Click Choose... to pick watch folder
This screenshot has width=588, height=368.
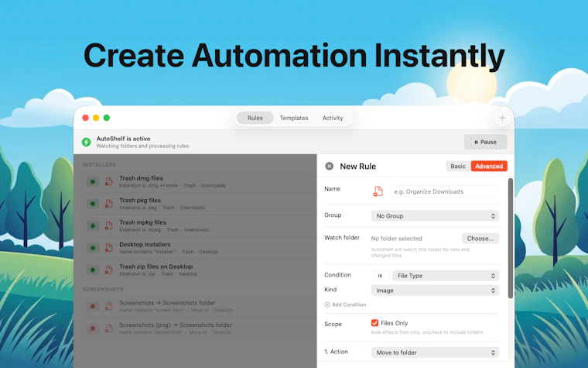pyautogui.click(x=480, y=239)
